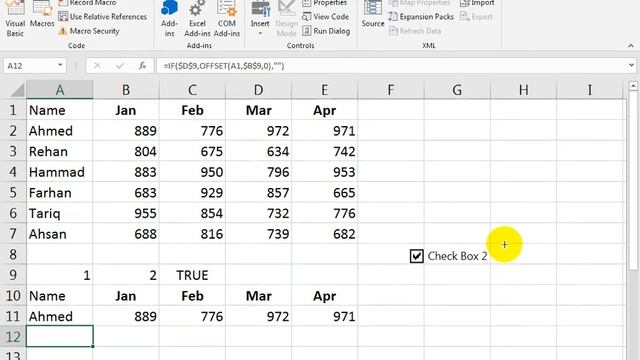Image resolution: width=640 pixels, height=360 pixels.
Task: Open the Name Box dropdown arrow
Action: [x=60, y=66]
